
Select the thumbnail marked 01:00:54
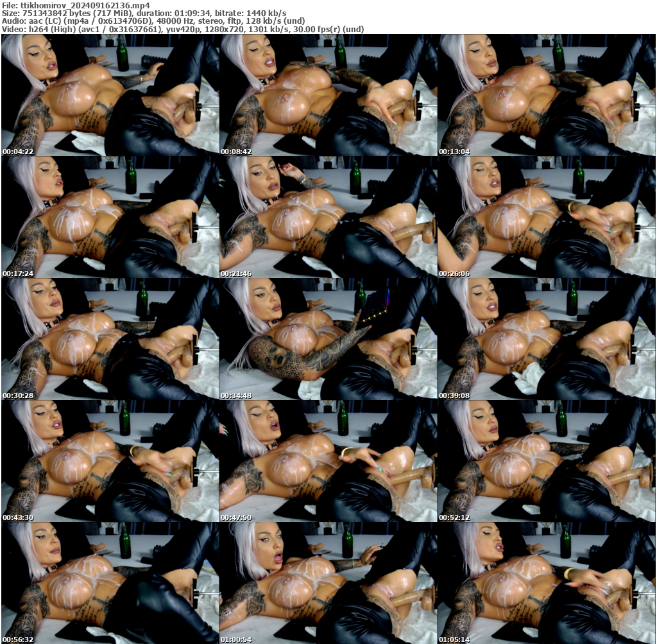click(328, 582)
